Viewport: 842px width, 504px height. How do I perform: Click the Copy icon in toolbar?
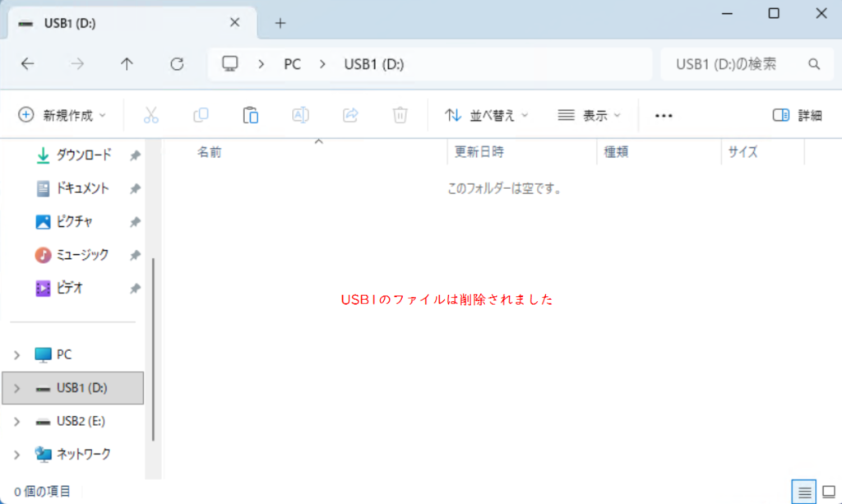[x=201, y=115]
